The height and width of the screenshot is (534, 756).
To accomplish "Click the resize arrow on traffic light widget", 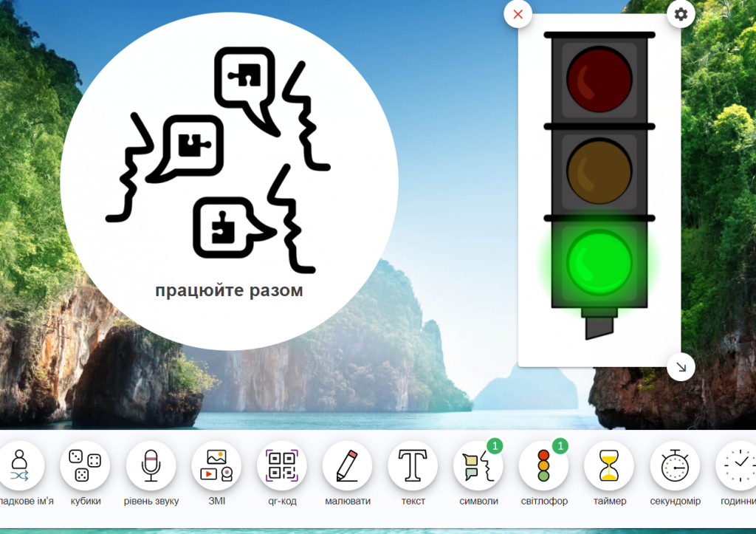I will (x=681, y=366).
